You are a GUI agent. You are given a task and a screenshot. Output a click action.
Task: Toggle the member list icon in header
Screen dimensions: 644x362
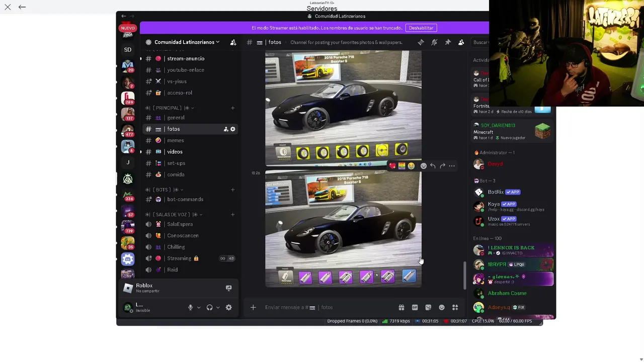click(x=461, y=42)
